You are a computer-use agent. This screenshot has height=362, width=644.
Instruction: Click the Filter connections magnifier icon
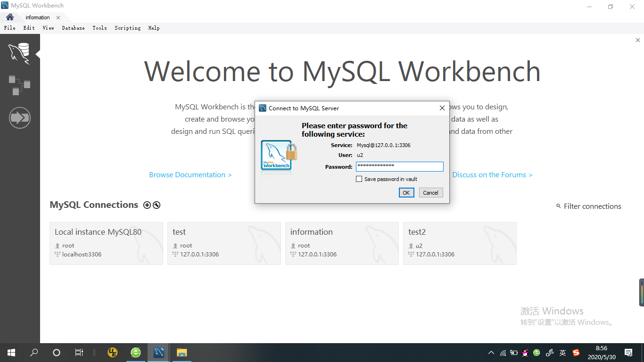(x=559, y=206)
